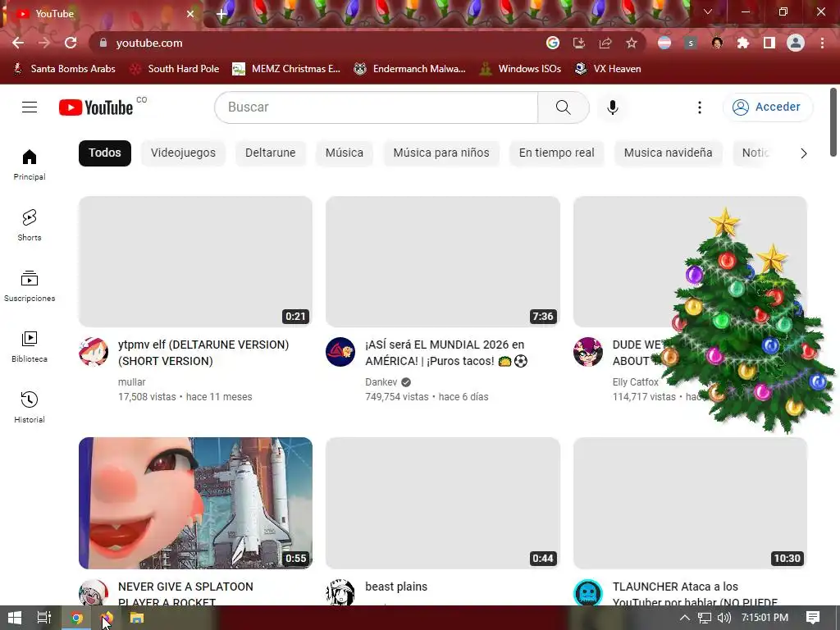Open TLAUNCHER 10:30 video thumbnail
The height and width of the screenshot is (630, 840).
tap(690, 503)
